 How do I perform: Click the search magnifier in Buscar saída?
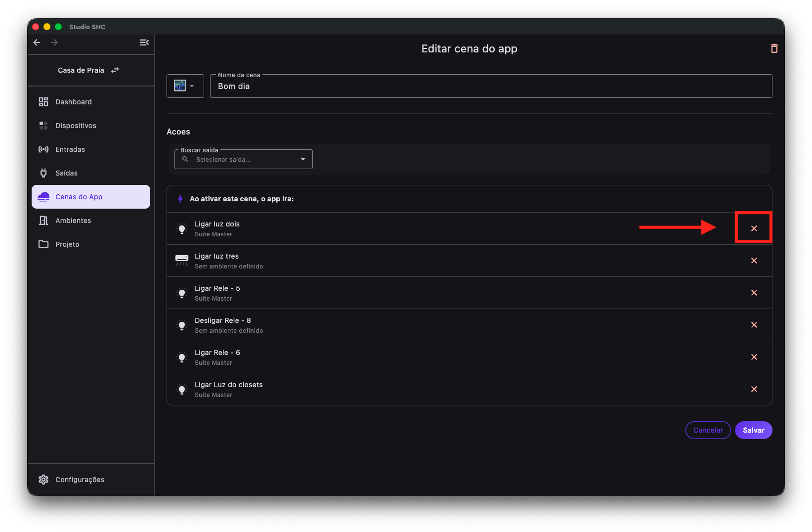click(x=185, y=159)
